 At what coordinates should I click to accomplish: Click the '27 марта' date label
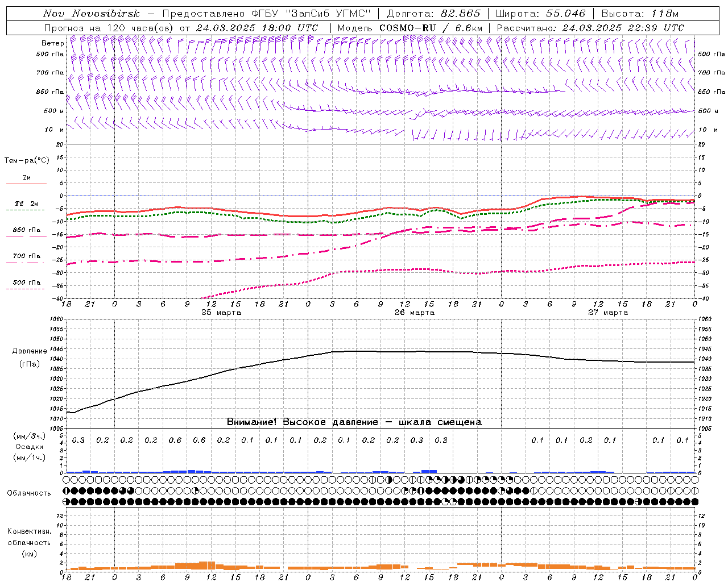(x=608, y=313)
